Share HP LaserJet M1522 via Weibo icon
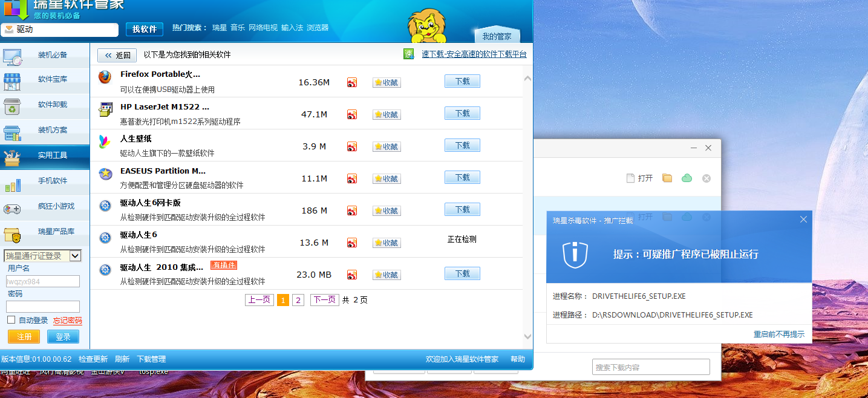 pos(352,114)
